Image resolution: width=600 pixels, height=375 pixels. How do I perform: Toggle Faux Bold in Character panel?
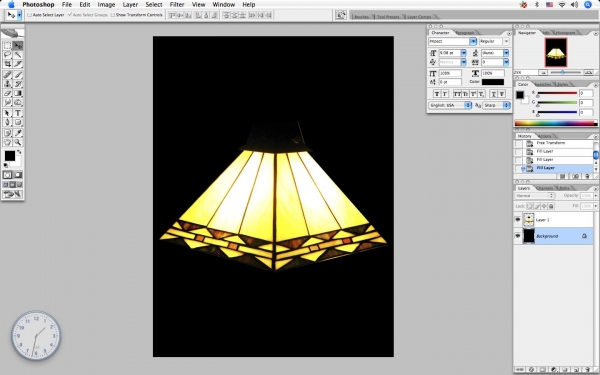pos(437,94)
